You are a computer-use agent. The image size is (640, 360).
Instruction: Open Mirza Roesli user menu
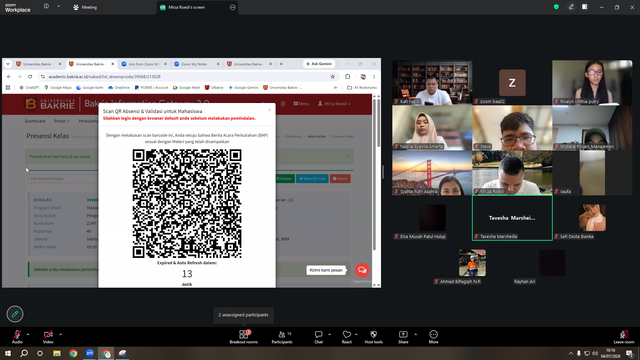(334, 104)
